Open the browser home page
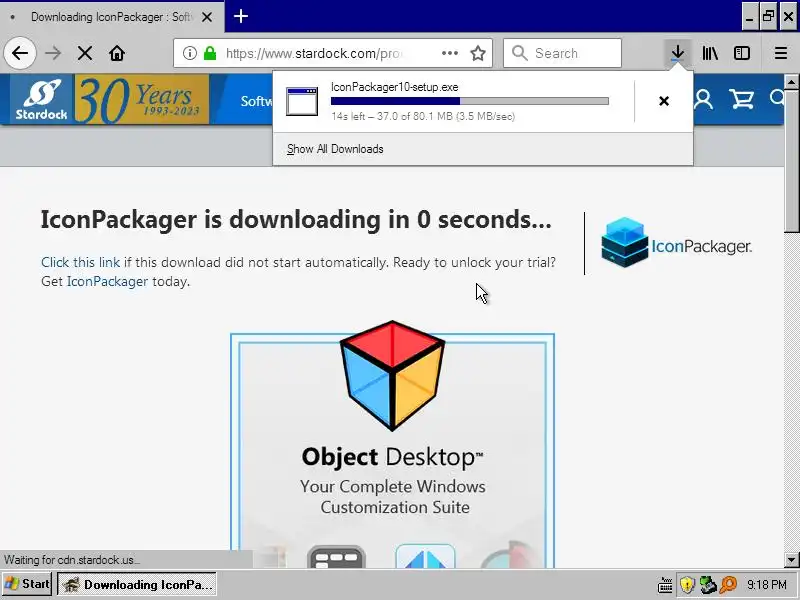This screenshot has height=600, width=800. 117,53
